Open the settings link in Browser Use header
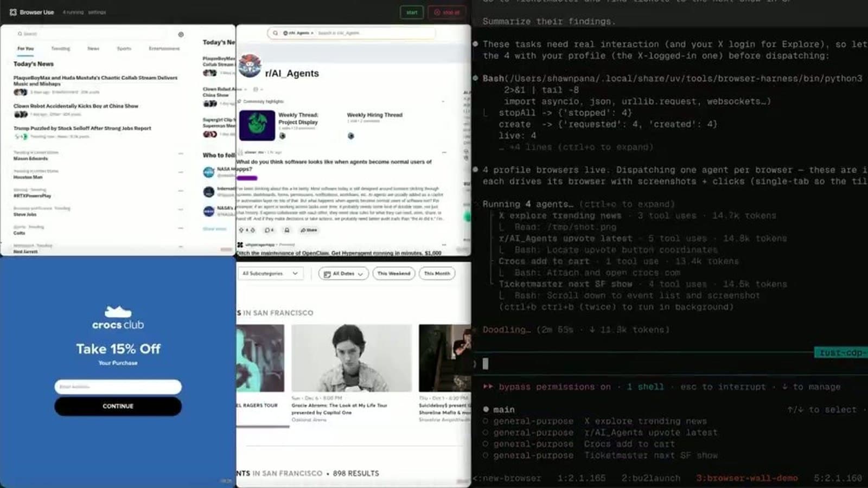The image size is (868, 488). pyautogui.click(x=97, y=12)
